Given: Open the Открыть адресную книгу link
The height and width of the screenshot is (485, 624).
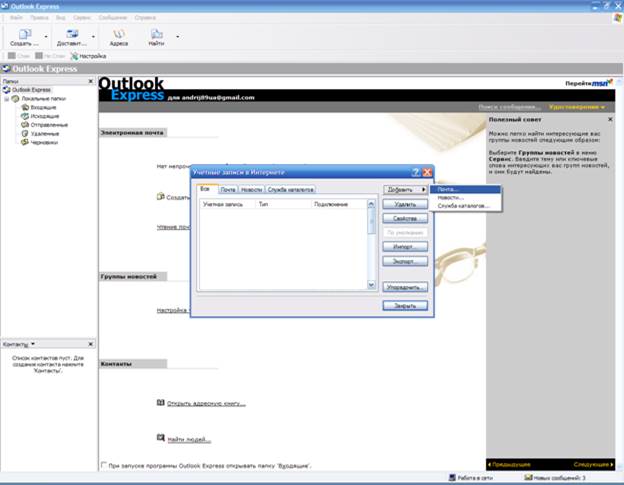Looking at the screenshot, I should (x=206, y=403).
